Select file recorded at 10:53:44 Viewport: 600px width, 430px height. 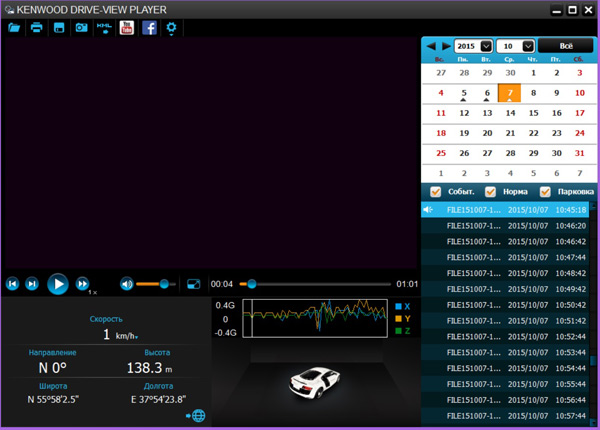[505, 352]
